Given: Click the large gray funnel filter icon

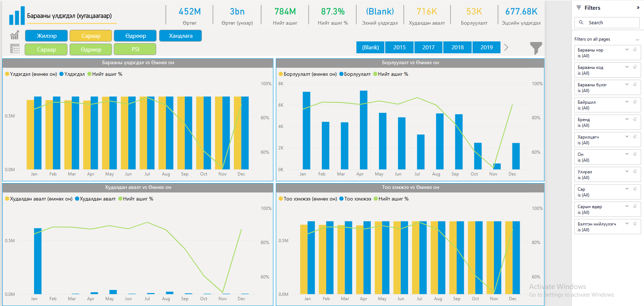Looking at the screenshot, I should pyautogui.click(x=536, y=48).
